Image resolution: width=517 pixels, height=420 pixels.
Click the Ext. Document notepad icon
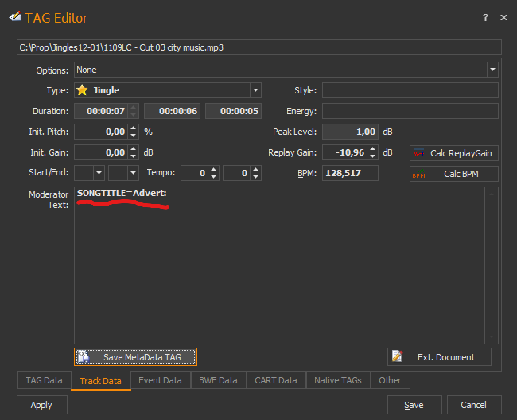[397, 357]
